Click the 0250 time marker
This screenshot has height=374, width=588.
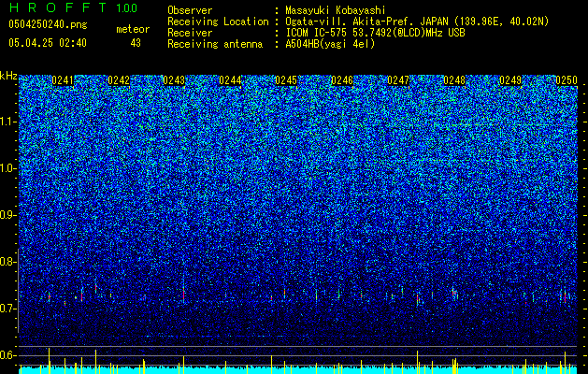[566, 80]
